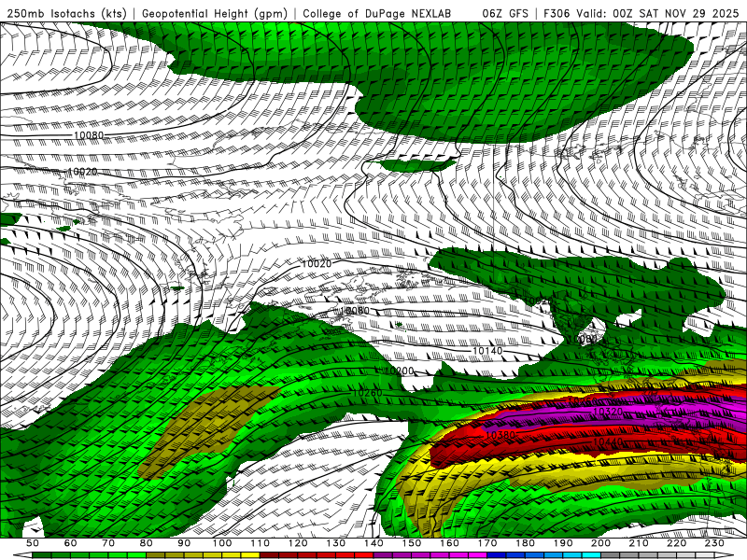
Task: Click the 10320 height contour label
Action: [x=609, y=411]
